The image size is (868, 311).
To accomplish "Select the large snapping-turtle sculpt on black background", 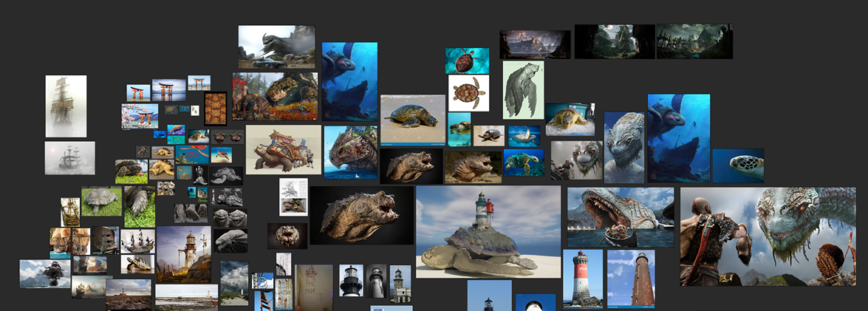I will click(361, 215).
